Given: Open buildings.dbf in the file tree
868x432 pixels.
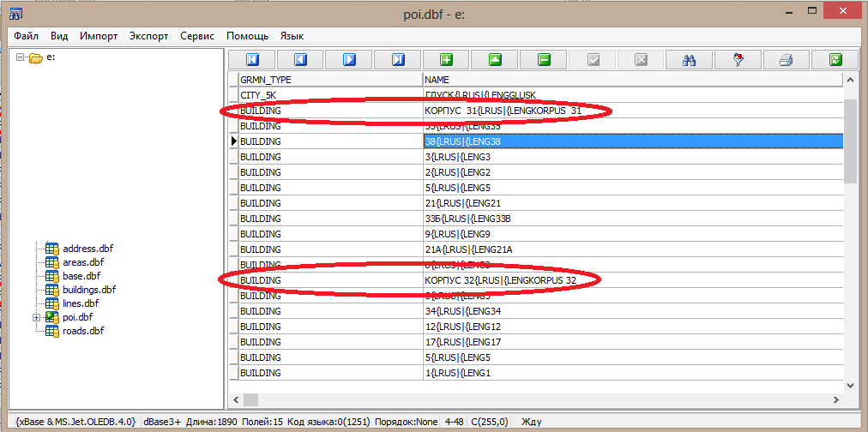Looking at the screenshot, I should [89, 290].
